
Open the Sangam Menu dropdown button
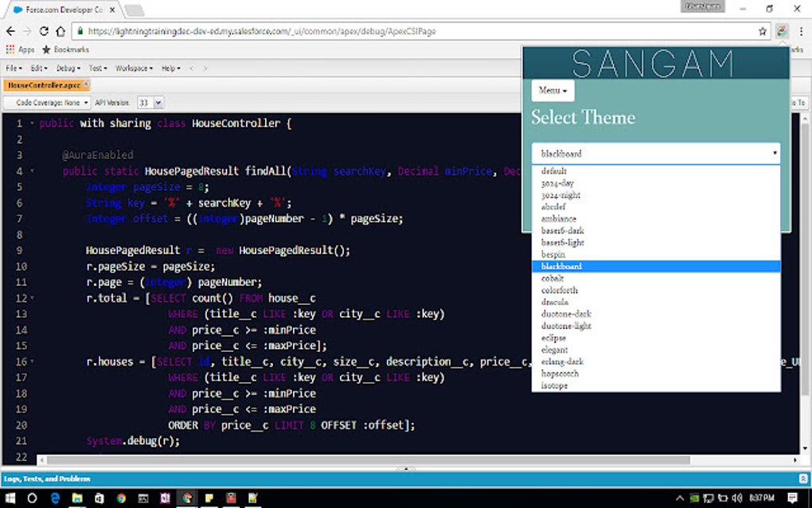tap(552, 91)
